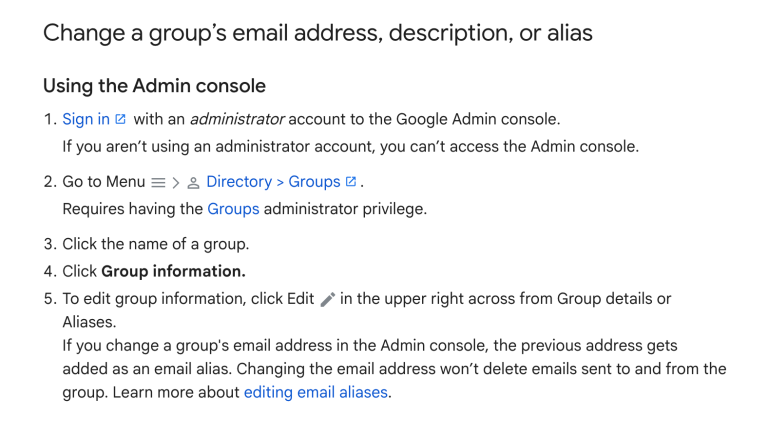Click the 'Go to Menu' text in step 2
Screen dimensions: 768x439
(x=103, y=181)
